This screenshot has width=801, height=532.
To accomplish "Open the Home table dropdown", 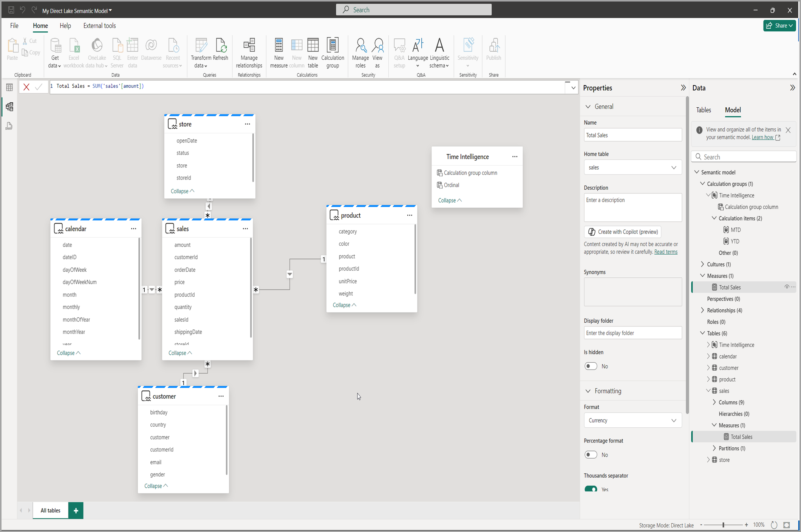I will [632, 167].
